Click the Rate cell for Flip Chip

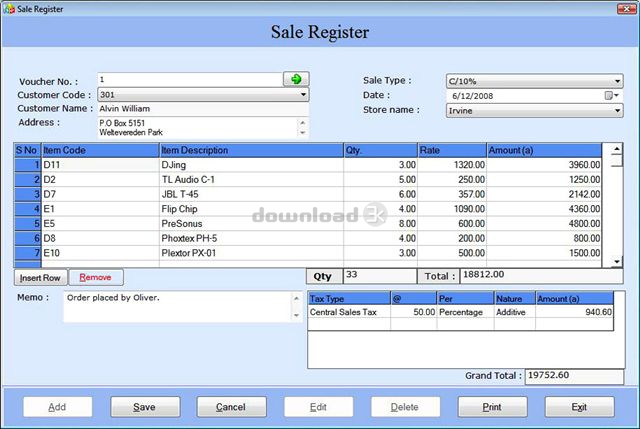point(451,209)
